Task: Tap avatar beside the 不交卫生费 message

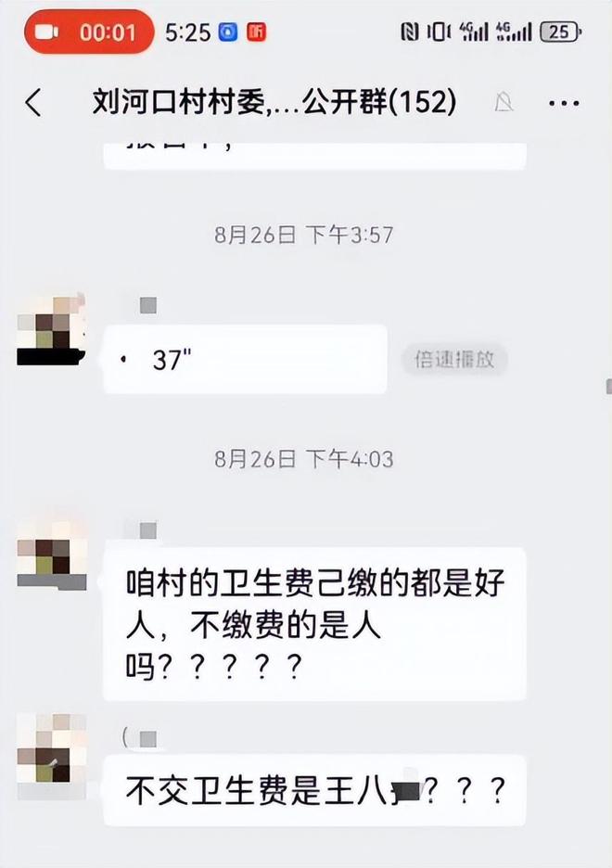Action: (51, 758)
